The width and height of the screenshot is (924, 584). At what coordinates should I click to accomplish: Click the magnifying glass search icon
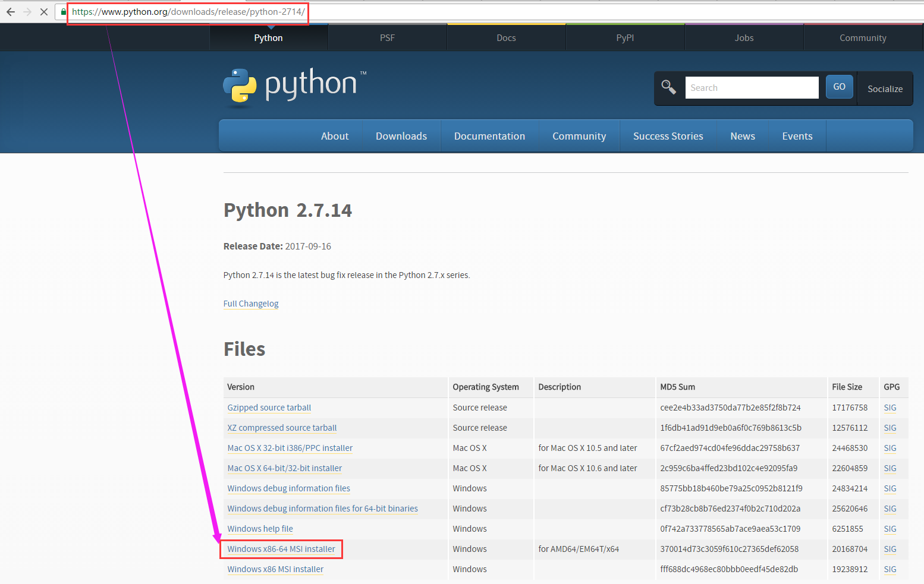coord(669,88)
